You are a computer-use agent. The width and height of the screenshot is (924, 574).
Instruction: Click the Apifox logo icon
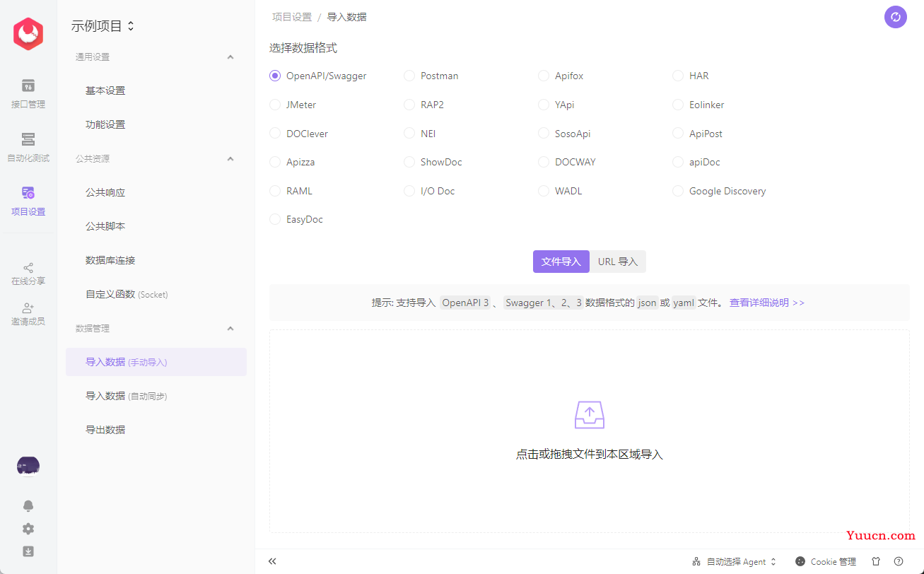point(28,34)
